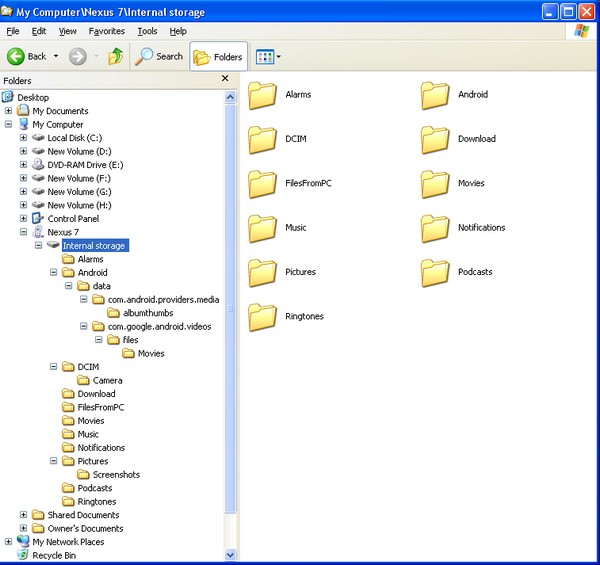Collapse Internal storage tree node

(38, 245)
